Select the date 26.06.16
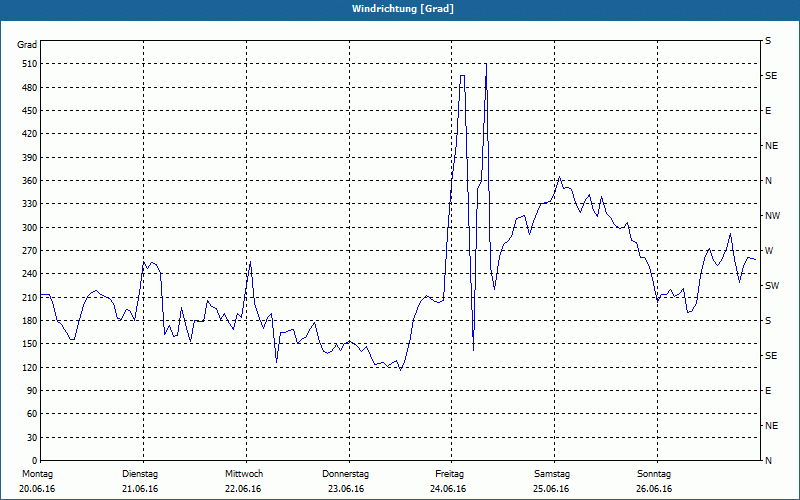 [654, 489]
